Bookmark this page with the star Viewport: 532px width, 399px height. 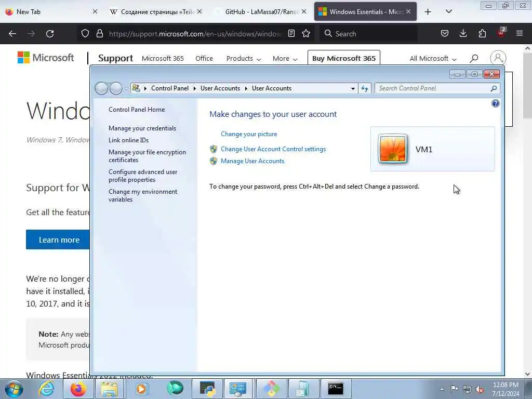[306, 33]
